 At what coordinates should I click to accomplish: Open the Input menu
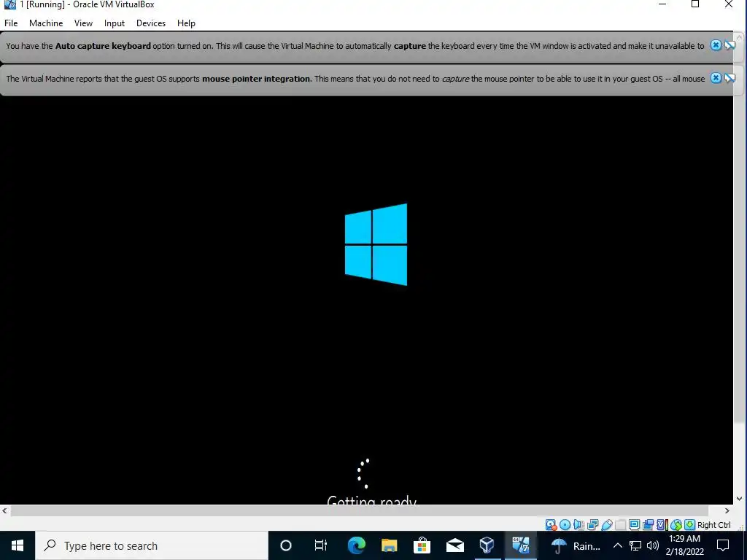point(115,23)
